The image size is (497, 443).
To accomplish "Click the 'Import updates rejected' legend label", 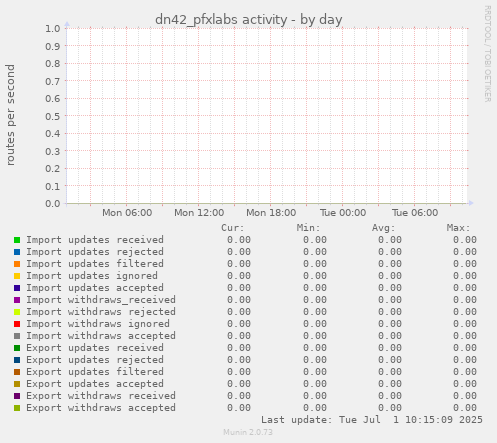I will click(x=95, y=252).
